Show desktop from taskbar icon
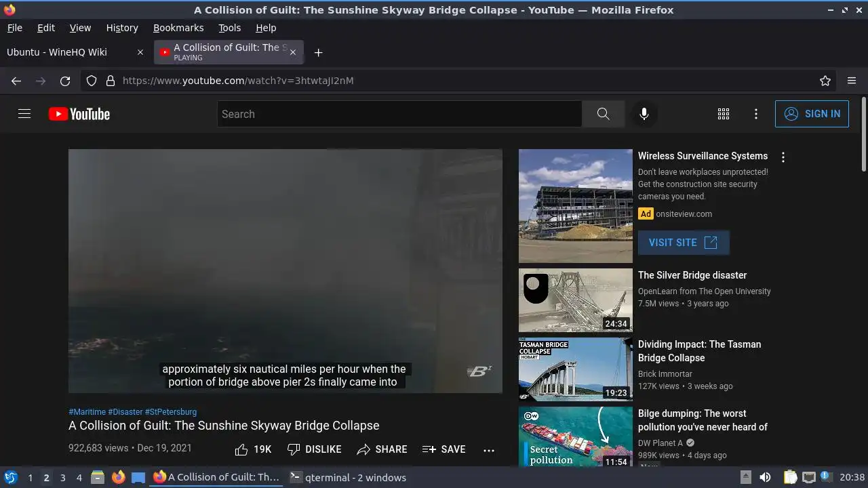The height and width of the screenshot is (488, 868). coord(138,477)
